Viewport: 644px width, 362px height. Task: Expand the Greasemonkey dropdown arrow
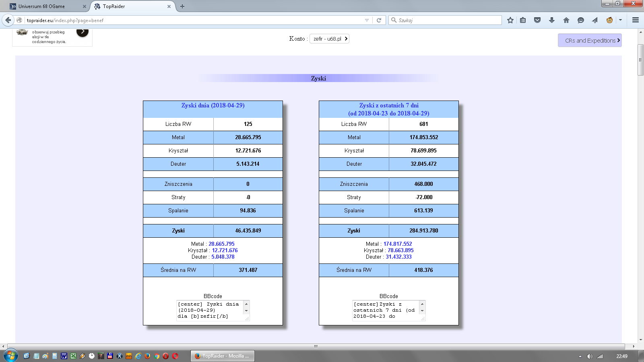(620, 20)
